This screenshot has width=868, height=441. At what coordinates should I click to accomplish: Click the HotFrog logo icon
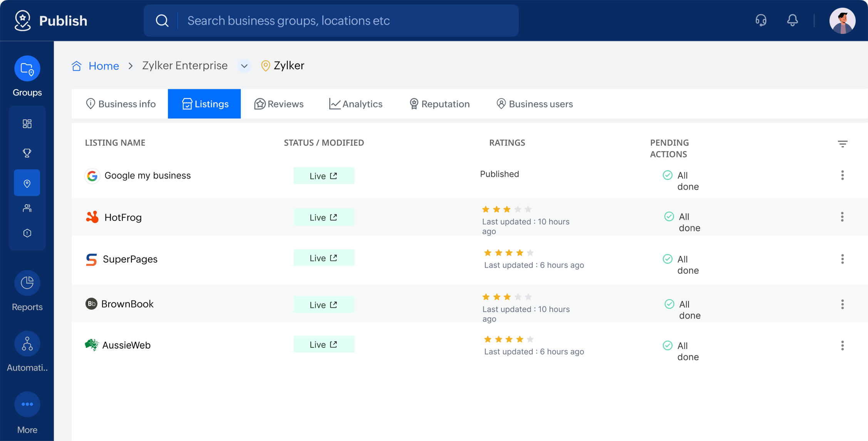92,217
